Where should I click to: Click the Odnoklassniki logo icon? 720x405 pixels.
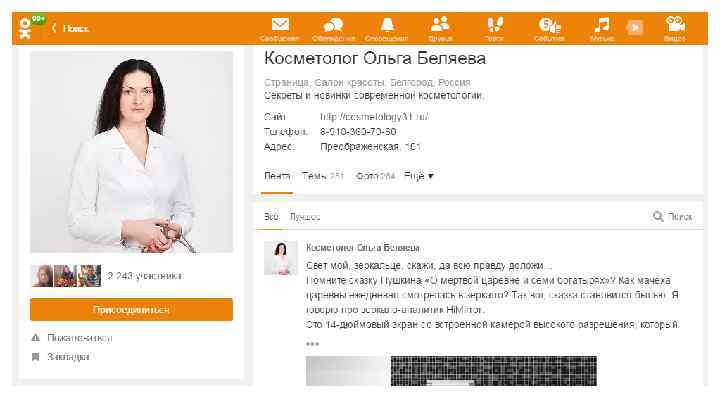click(x=26, y=28)
